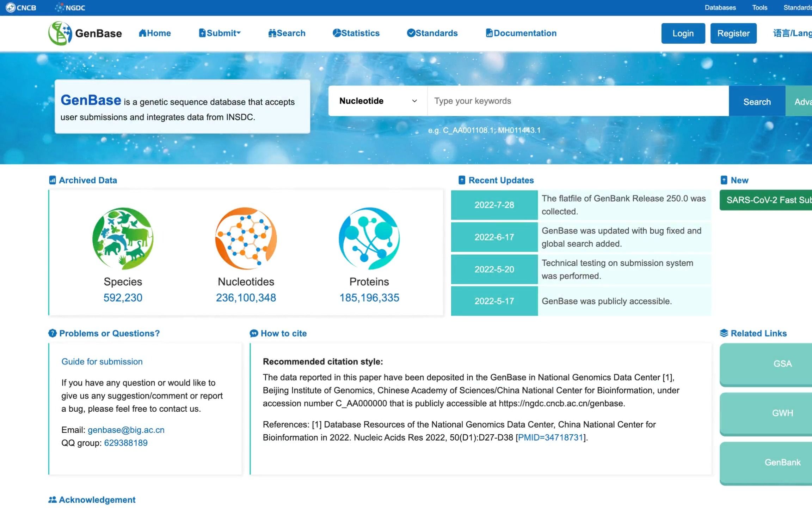
Task: Click the example accession 'C_AA001108.1; MH011443.1'
Action: (492, 130)
